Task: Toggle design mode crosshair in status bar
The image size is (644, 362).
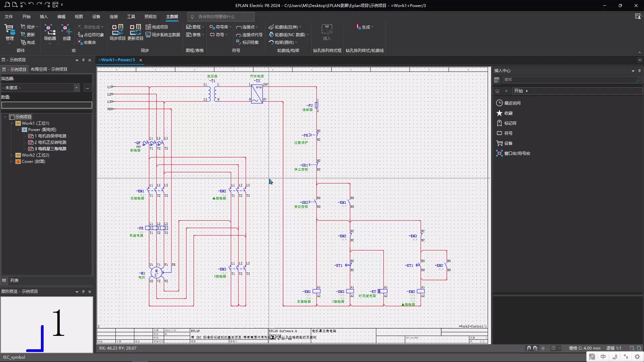Action: tap(543, 348)
